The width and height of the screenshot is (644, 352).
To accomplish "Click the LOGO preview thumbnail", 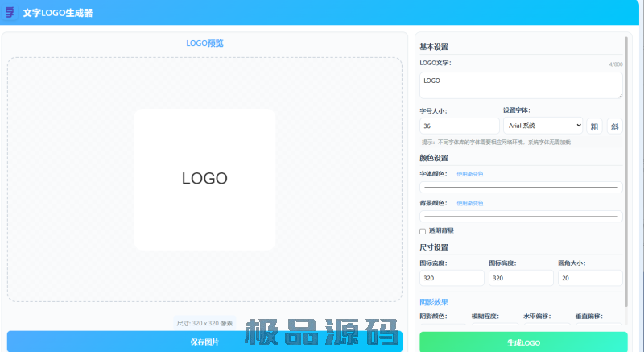I will click(x=204, y=179).
